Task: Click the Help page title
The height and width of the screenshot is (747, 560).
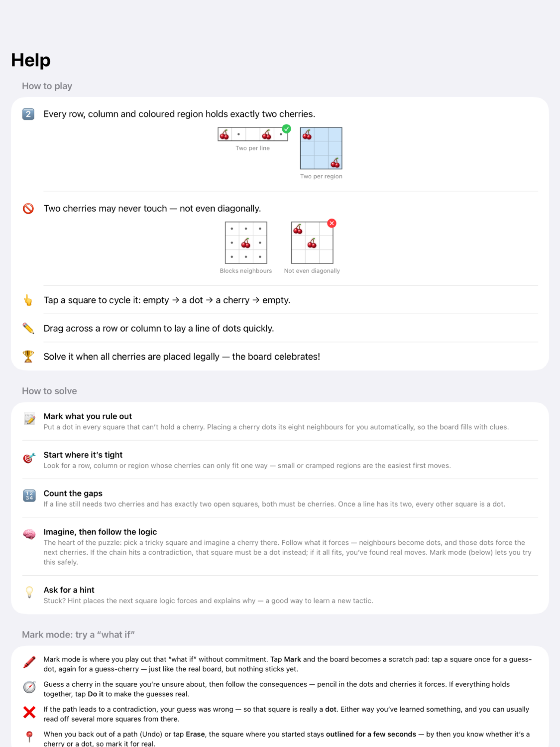Action: pyautogui.click(x=31, y=61)
